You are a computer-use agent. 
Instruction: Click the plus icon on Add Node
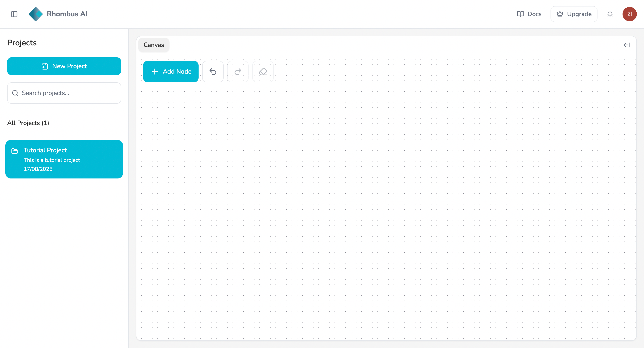coord(155,72)
